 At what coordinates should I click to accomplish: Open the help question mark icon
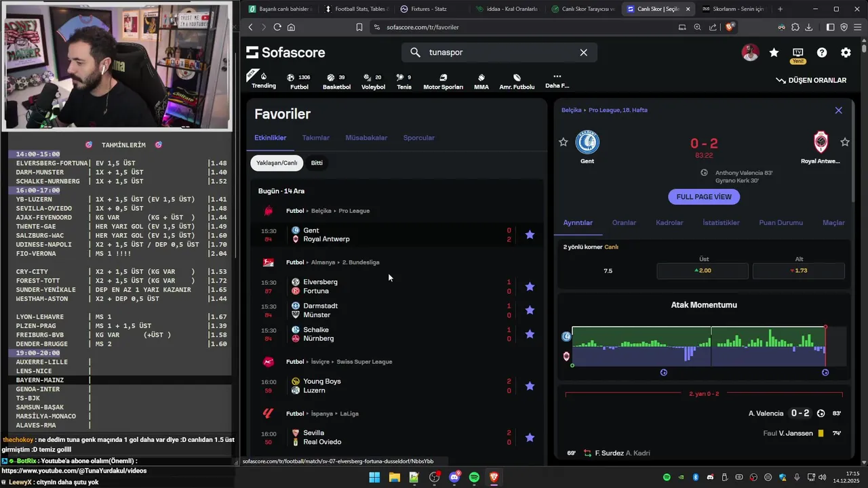point(822,52)
